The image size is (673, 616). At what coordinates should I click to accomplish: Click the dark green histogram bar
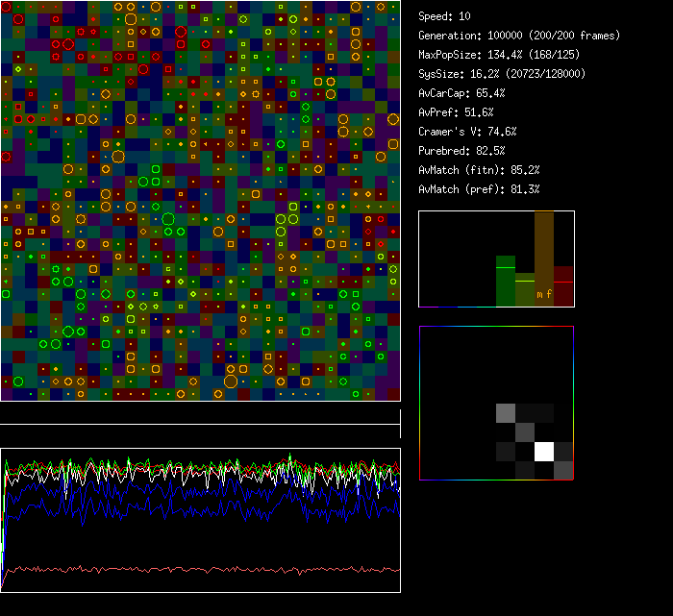click(x=506, y=281)
